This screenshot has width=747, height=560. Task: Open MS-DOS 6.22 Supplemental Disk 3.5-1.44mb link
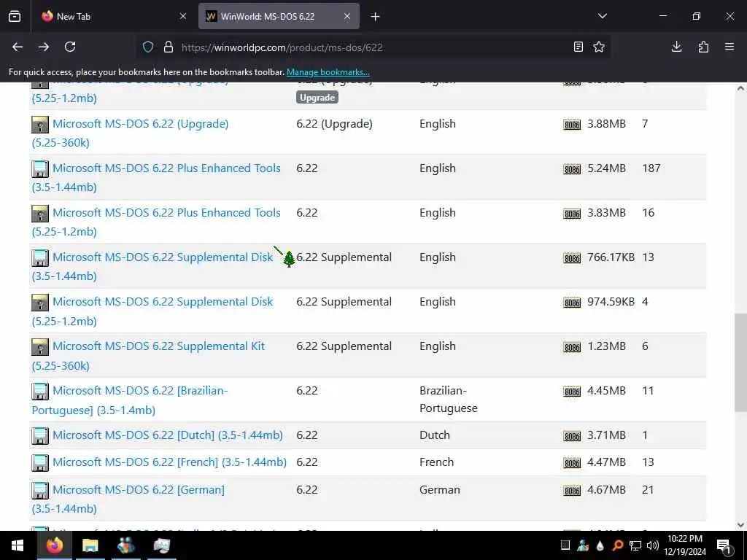[163, 257]
